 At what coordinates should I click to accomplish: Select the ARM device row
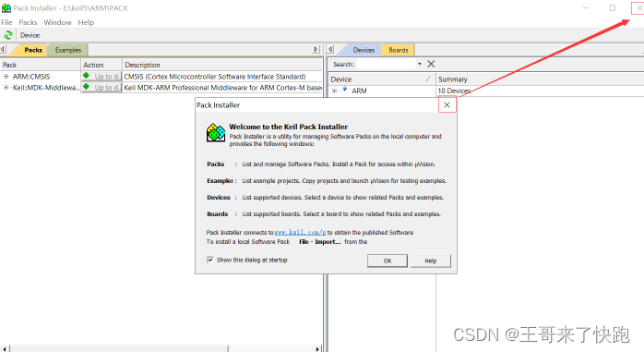pyautogui.click(x=360, y=91)
